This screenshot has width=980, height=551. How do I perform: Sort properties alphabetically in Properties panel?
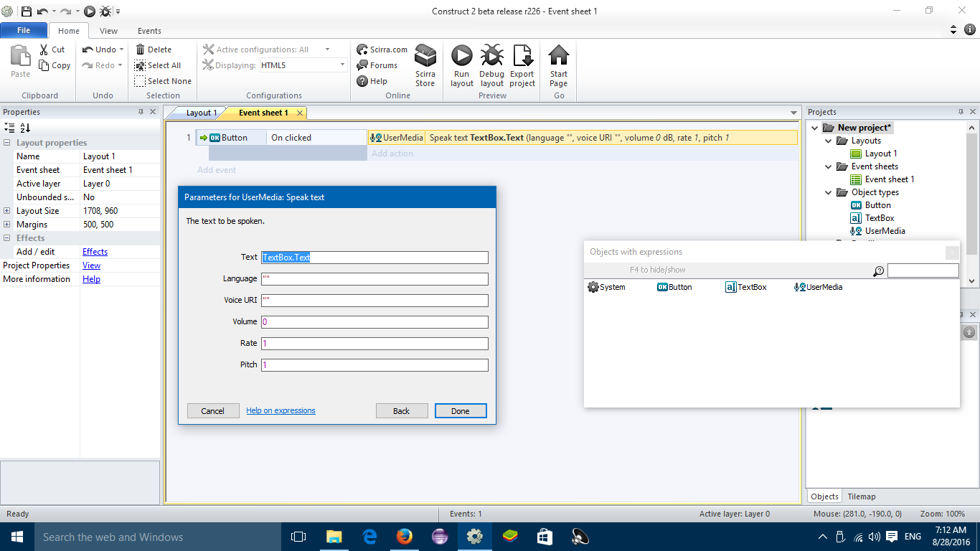(x=25, y=128)
